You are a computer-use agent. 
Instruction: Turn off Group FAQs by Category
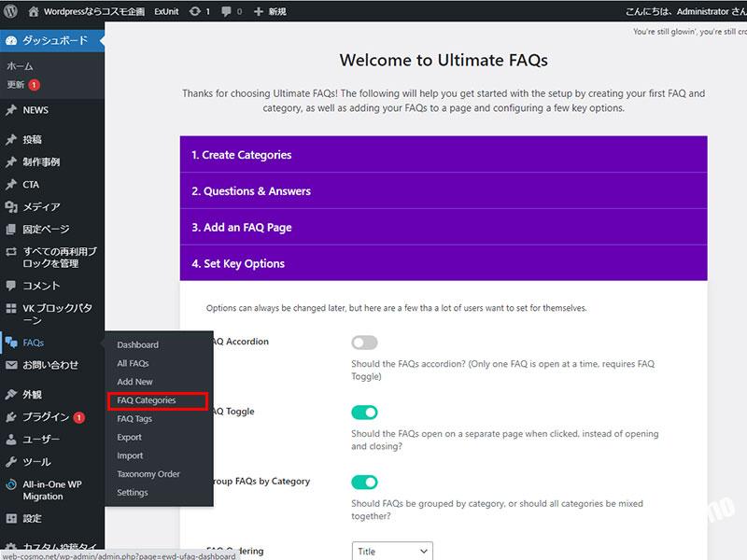pyautogui.click(x=364, y=483)
